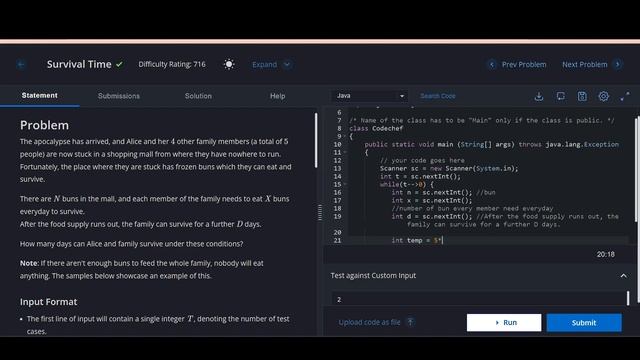The image size is (640, 360).
Task: Fold the while loop at line 15
Action: click(345, 184)
